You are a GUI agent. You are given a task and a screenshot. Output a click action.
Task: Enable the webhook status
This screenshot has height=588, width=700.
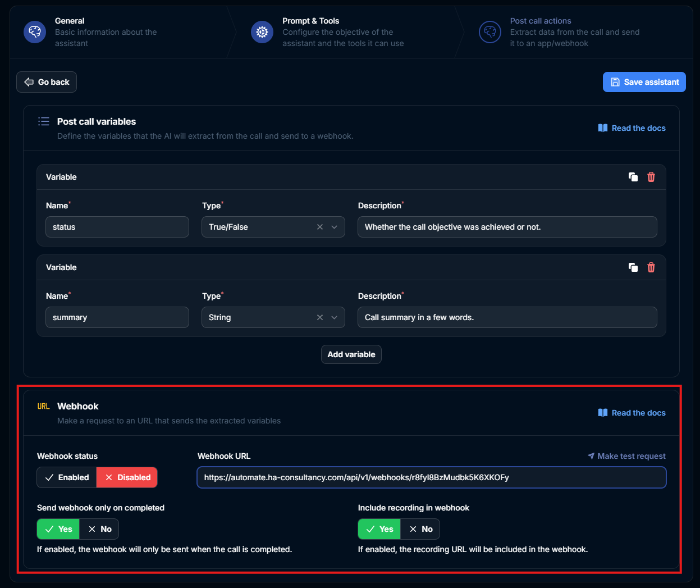(66, 477)
